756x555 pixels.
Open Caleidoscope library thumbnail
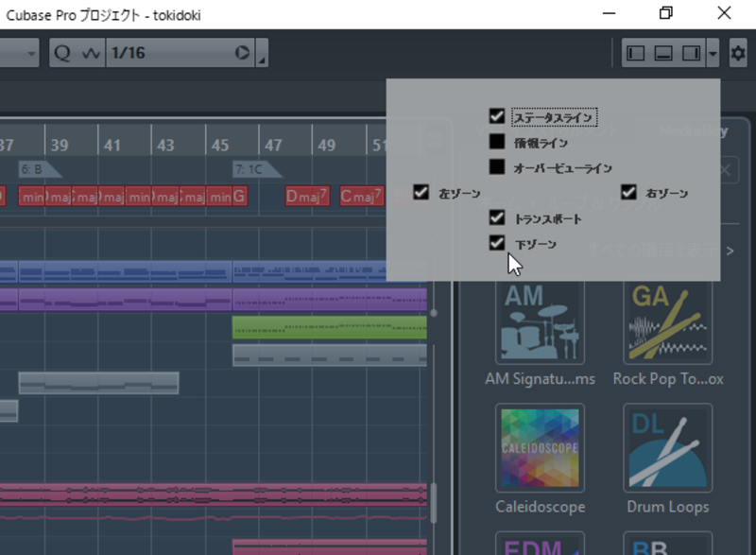540,448
